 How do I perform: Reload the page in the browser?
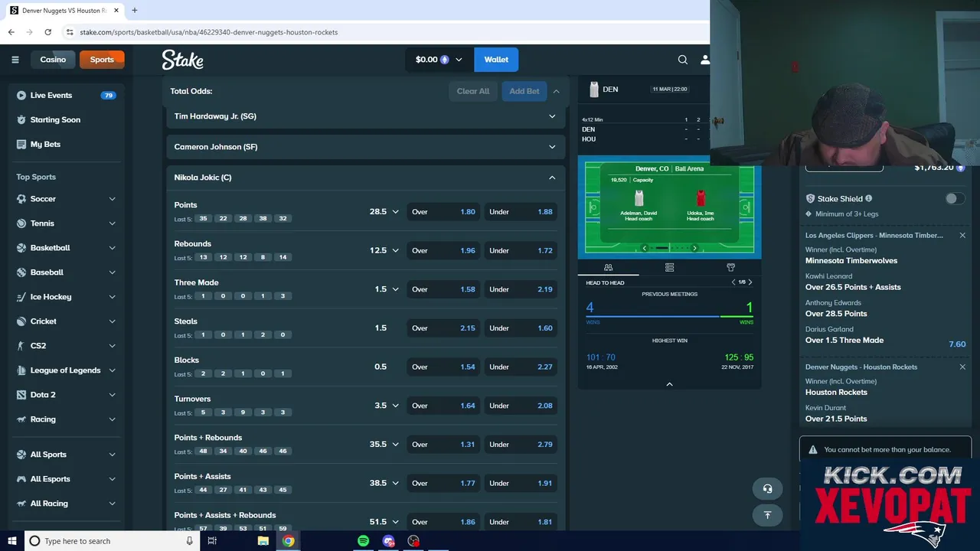click(47, 32)
